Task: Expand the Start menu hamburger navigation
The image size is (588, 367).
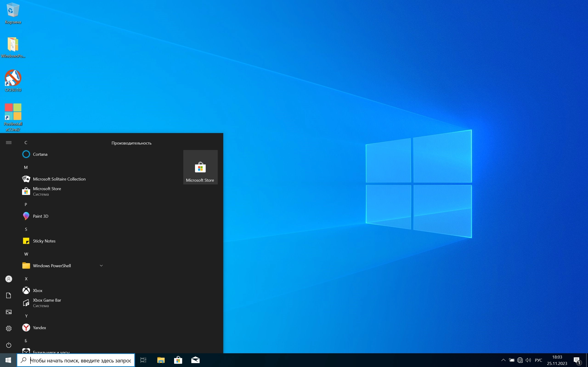Action: [9, 143]
